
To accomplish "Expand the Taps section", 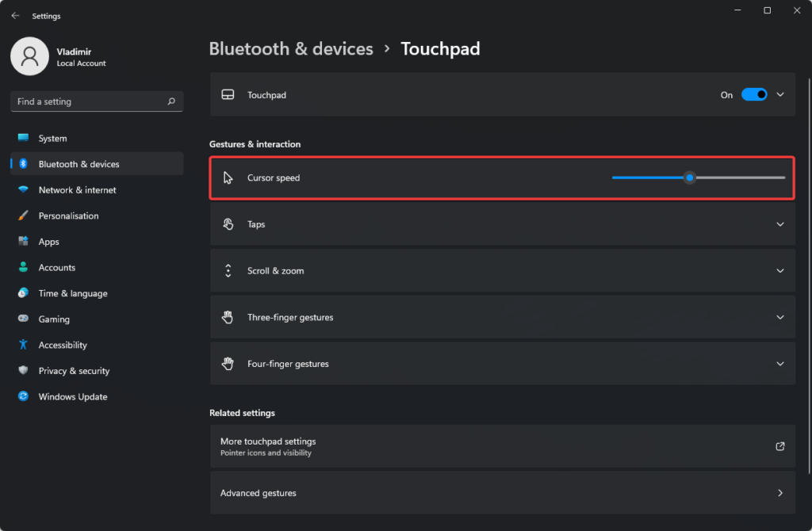I will (x=779, y=223).
